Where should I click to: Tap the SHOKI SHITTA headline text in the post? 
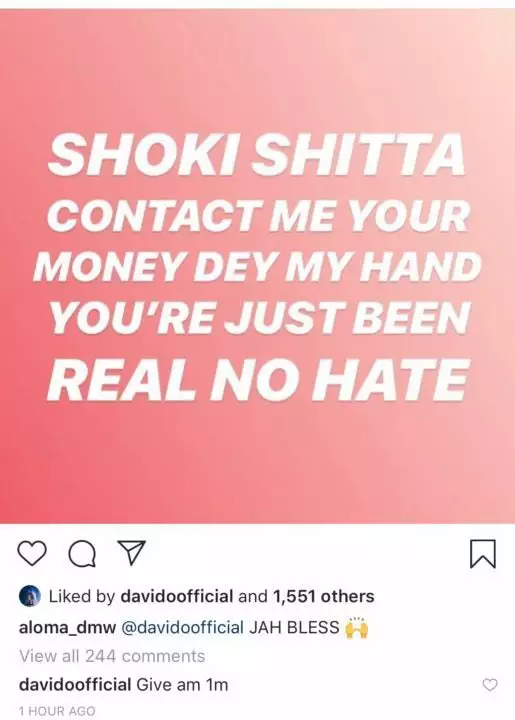pos(257,155)
